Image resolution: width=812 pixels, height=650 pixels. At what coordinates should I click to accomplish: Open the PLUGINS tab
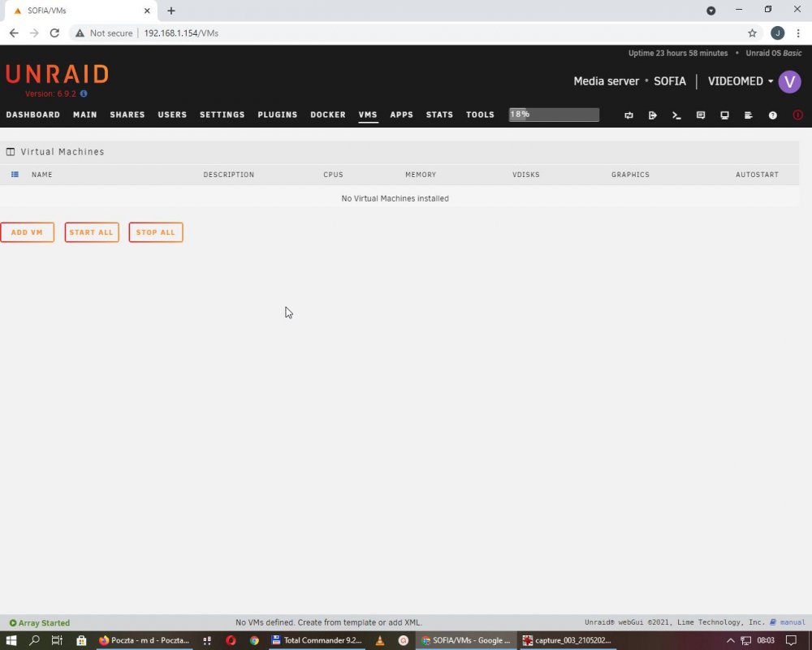(x=278, y=115)
